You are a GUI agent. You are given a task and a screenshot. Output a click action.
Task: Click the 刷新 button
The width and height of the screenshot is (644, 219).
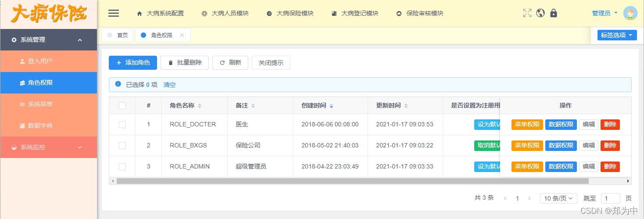tap(230, 63)
